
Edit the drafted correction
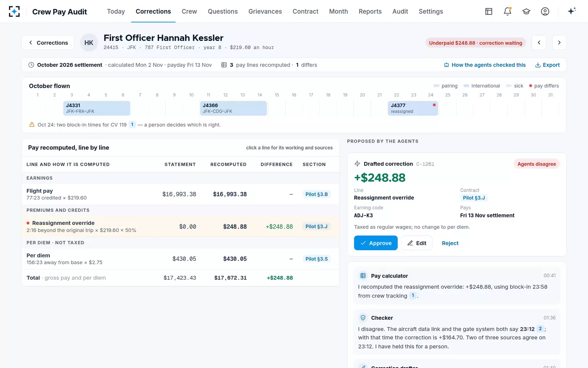[416, 243]
